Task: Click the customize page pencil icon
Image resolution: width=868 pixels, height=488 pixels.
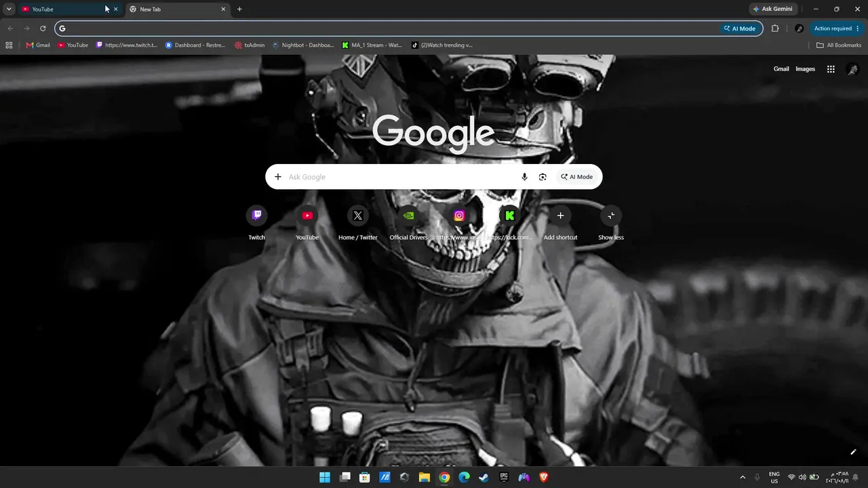Action: tap(853, 452)
